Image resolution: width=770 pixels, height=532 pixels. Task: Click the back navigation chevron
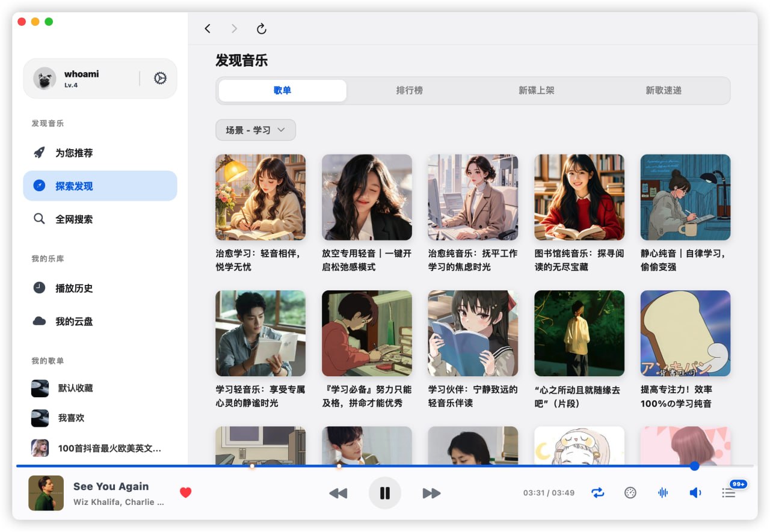208,28
